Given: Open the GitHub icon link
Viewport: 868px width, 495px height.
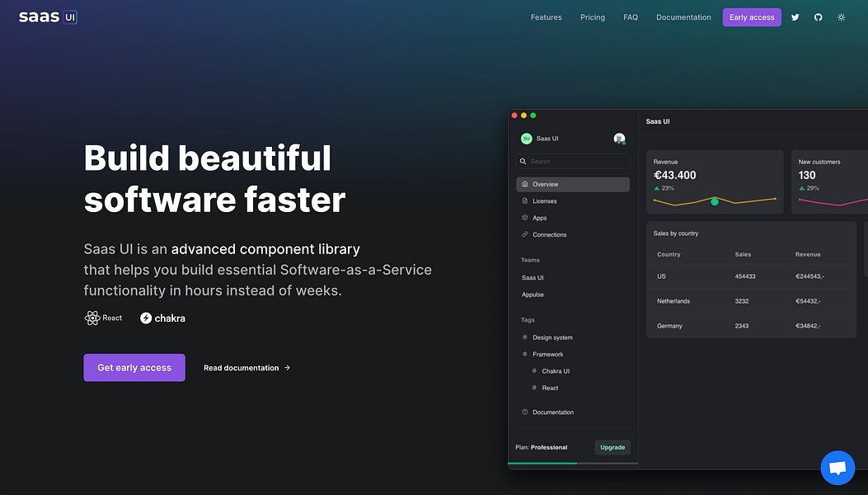Looking at the screenshot, I should point(819,17).
